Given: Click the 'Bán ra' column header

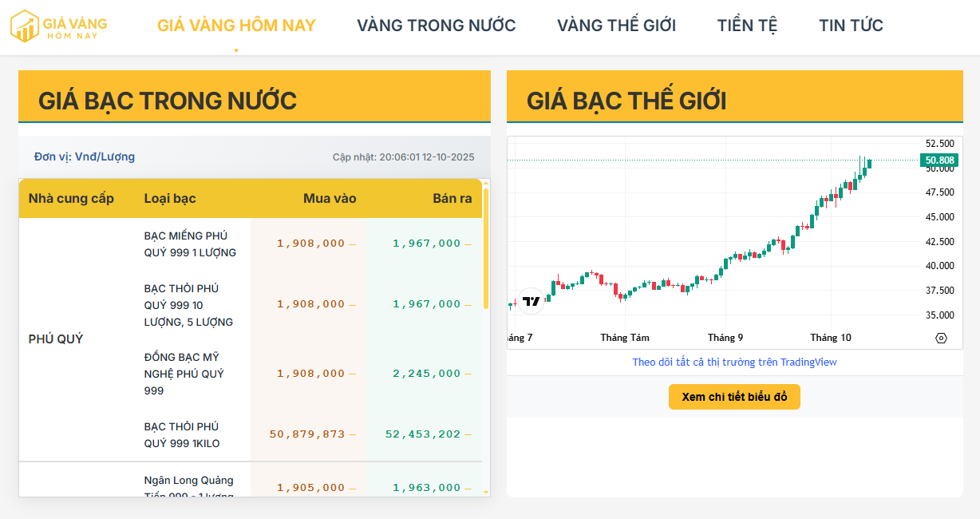Looking at the screenshot, I should 452,198.
